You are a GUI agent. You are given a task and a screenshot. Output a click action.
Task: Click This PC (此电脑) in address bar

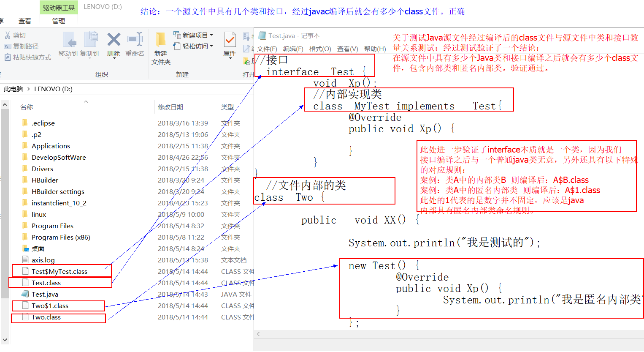tap(14, 89)
